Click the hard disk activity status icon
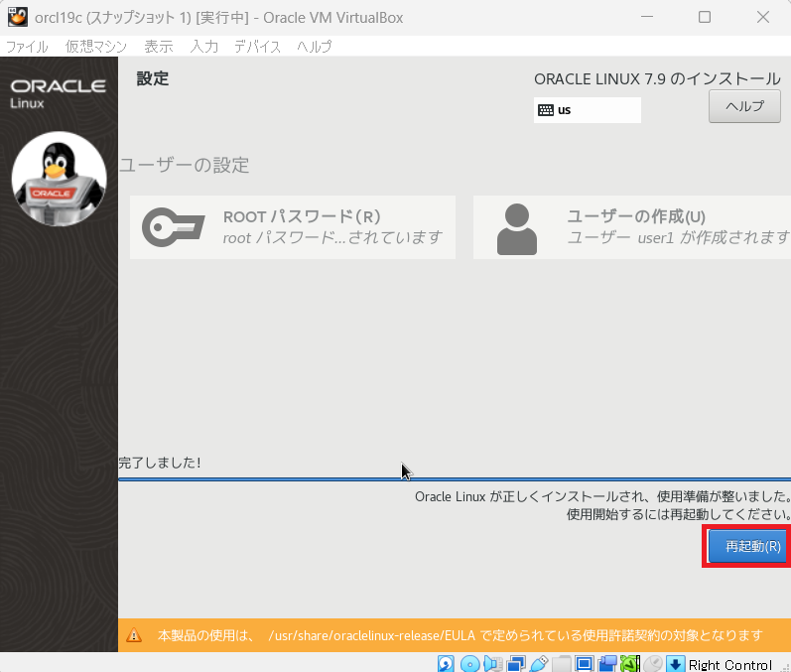791x672 pixels. pos(447,663)
